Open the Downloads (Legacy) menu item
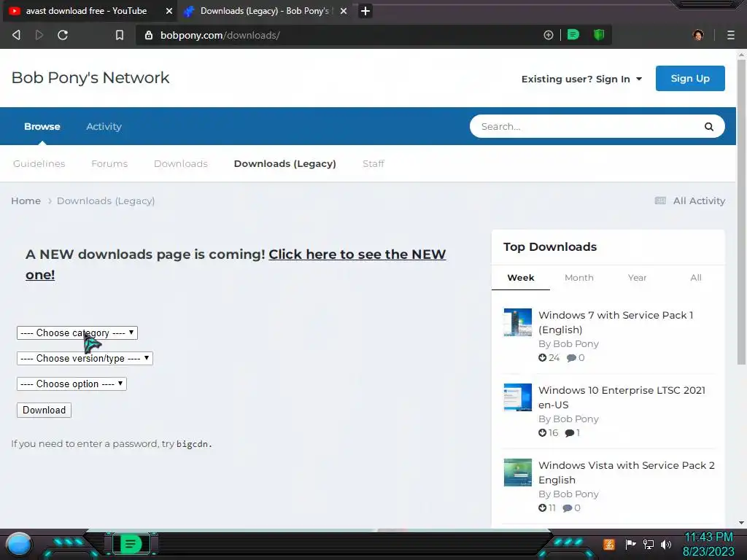The image size is (747, 560). pos(285,164)
